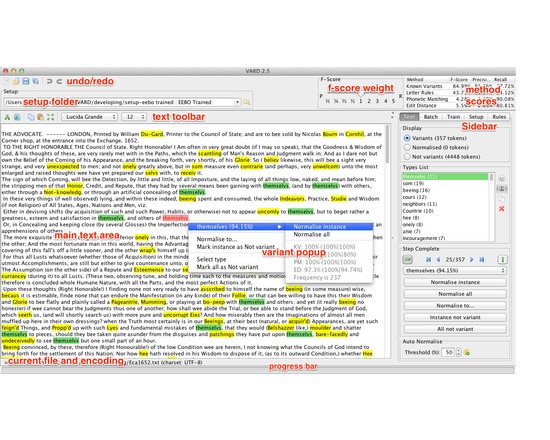The height and width of the screenshot is (440, 550).
Task: Select the Normalised (0 tokens) radio button
Action: 407,147
